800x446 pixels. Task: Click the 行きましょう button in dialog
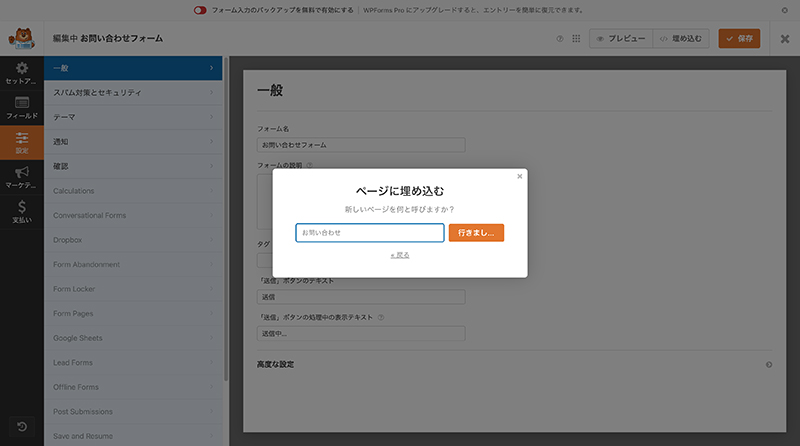(476, 232)
